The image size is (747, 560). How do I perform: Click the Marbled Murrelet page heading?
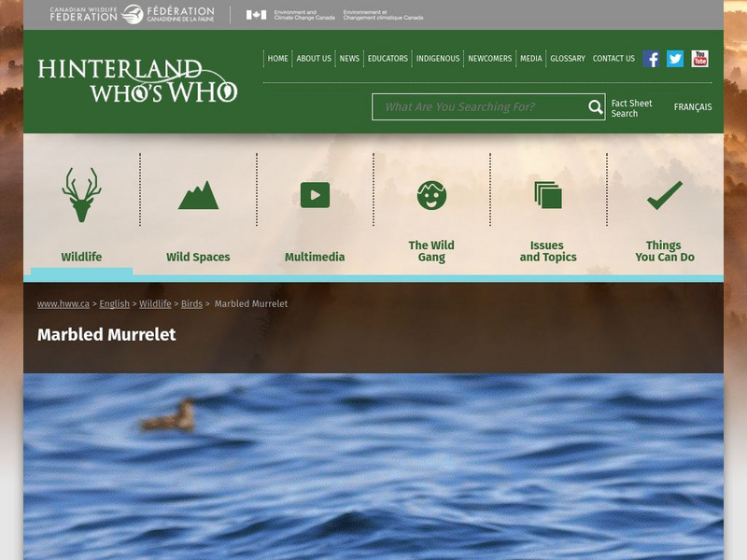tap(106, 335)
